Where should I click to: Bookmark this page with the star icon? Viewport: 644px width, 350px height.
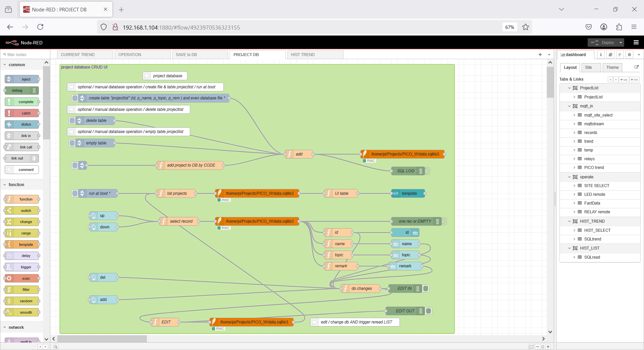pyautogui.click(x=526, y=27)
